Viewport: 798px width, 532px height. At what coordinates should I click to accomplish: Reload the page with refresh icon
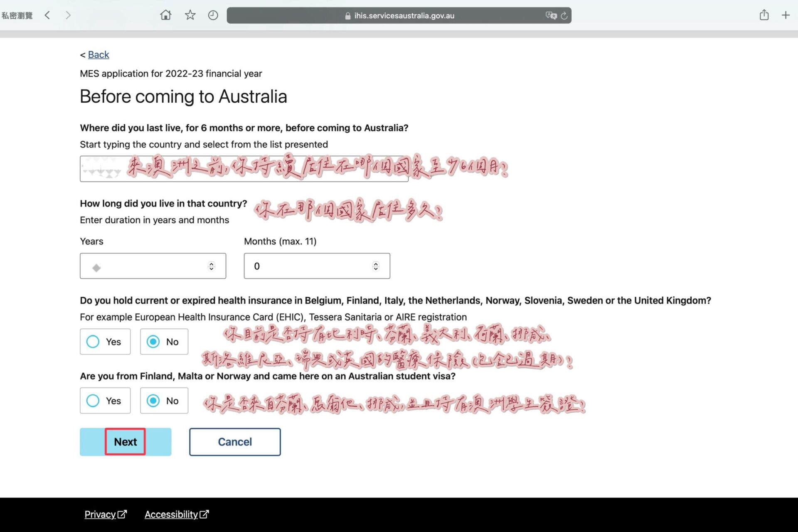[564, 16]
